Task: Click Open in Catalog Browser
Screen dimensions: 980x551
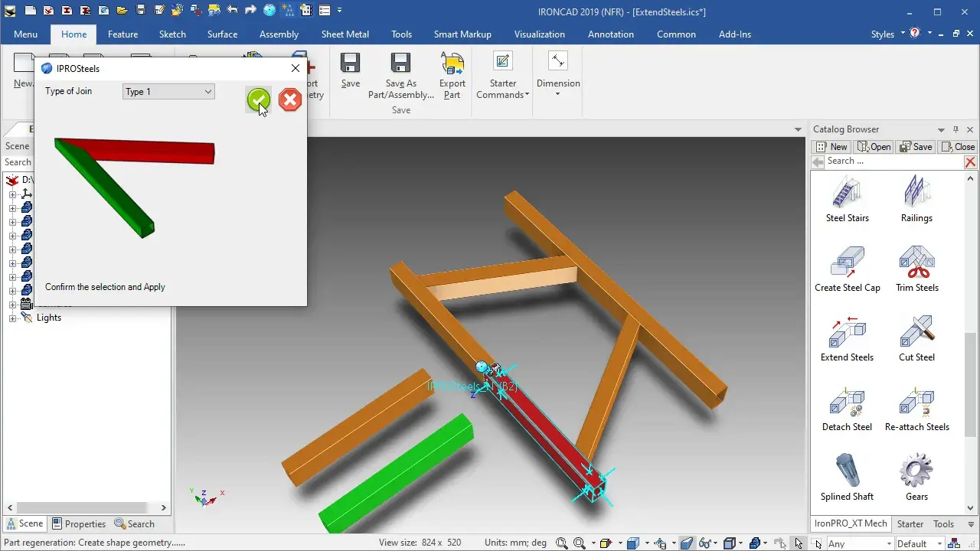Action: pyautogui.click(x=874, y=147)
